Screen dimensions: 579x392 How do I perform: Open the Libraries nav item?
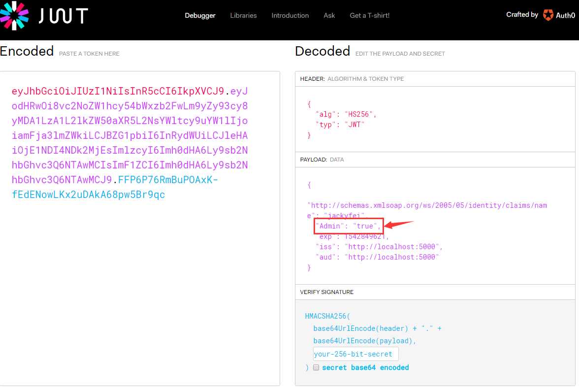tap(243, 16)
